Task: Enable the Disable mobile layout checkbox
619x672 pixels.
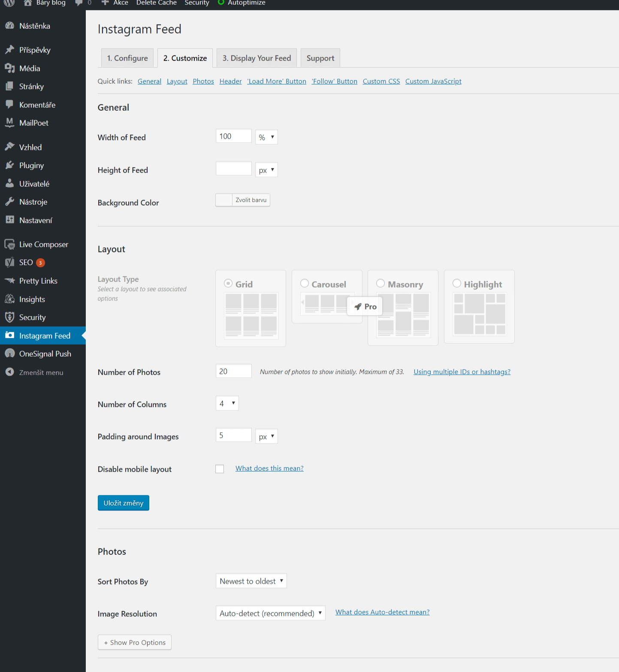Action: 220,469
